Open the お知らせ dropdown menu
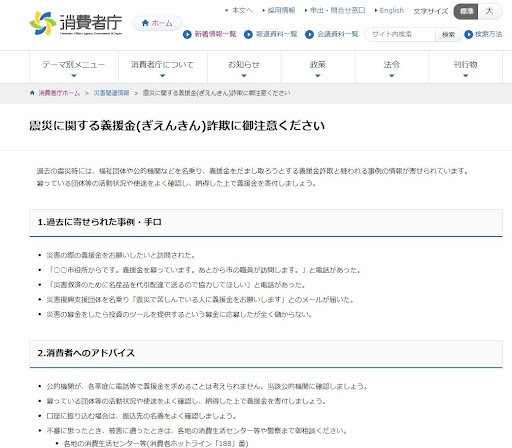 [244, 67]
